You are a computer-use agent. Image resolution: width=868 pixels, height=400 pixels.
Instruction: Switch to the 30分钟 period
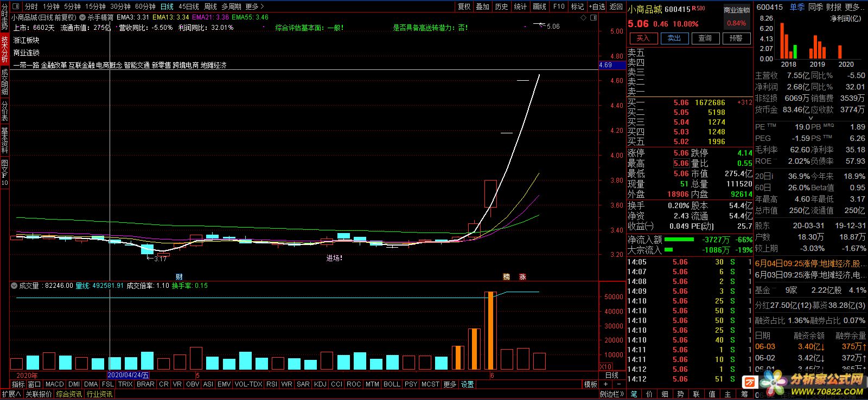pyautogui.click(x=120, y=7)
